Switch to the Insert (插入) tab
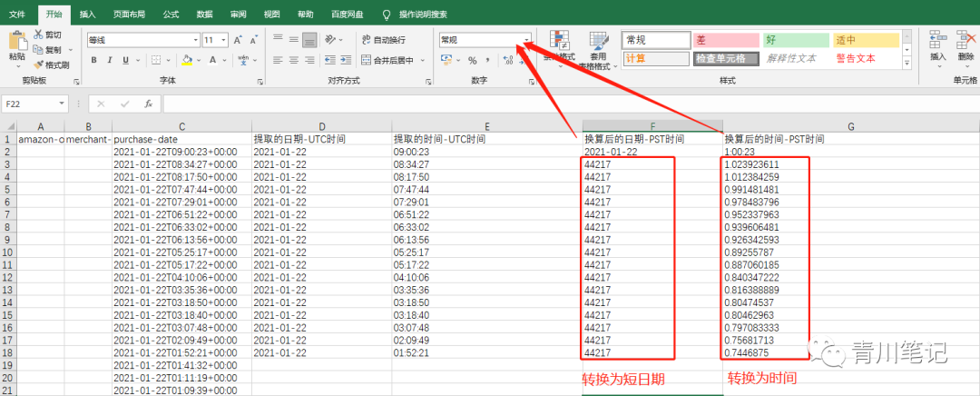 point(87,14)
